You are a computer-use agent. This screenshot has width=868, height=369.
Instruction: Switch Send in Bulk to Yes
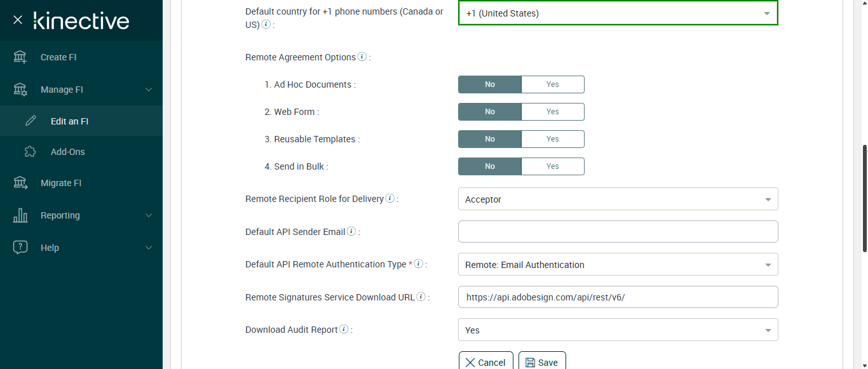tap(552, 166)
